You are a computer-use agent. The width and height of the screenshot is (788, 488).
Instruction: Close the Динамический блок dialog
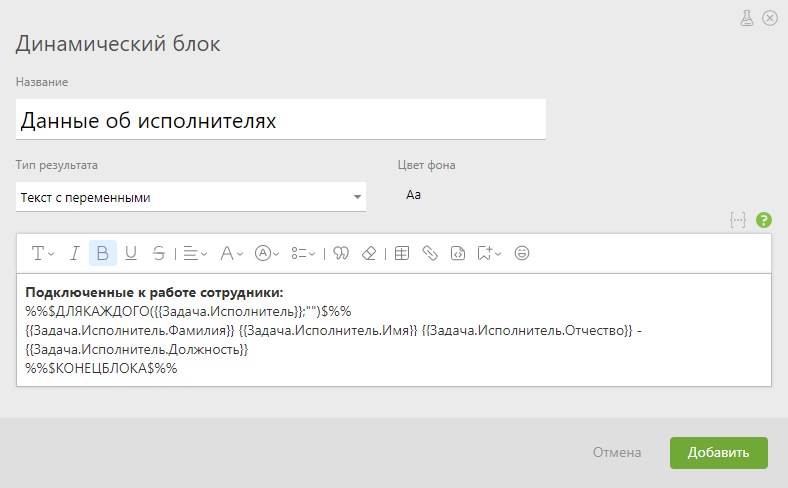coord(770,18)
